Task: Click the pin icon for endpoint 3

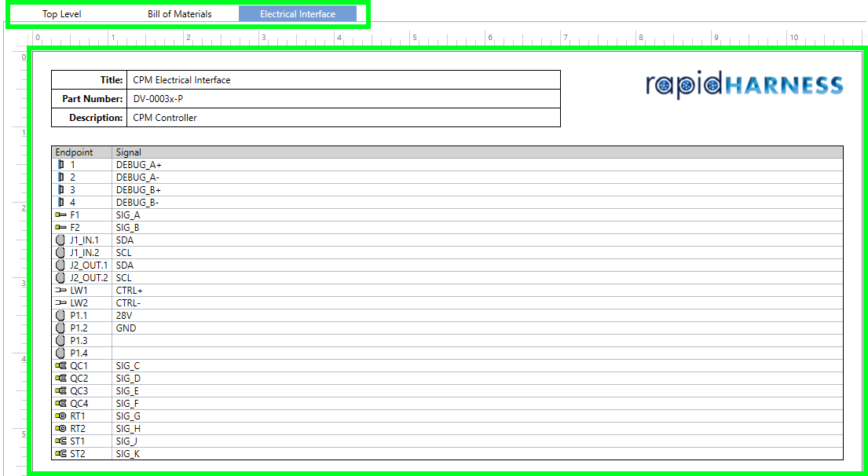Action: tap(61, 190)
